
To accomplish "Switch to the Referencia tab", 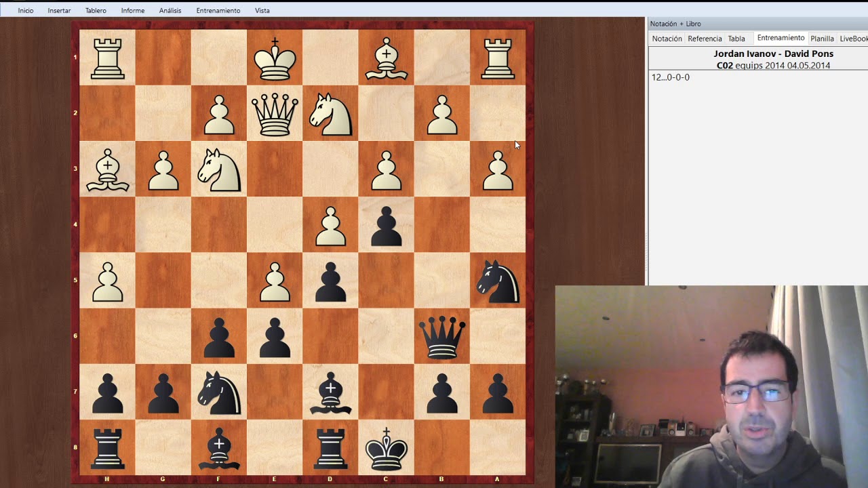I will pos(705,39).
